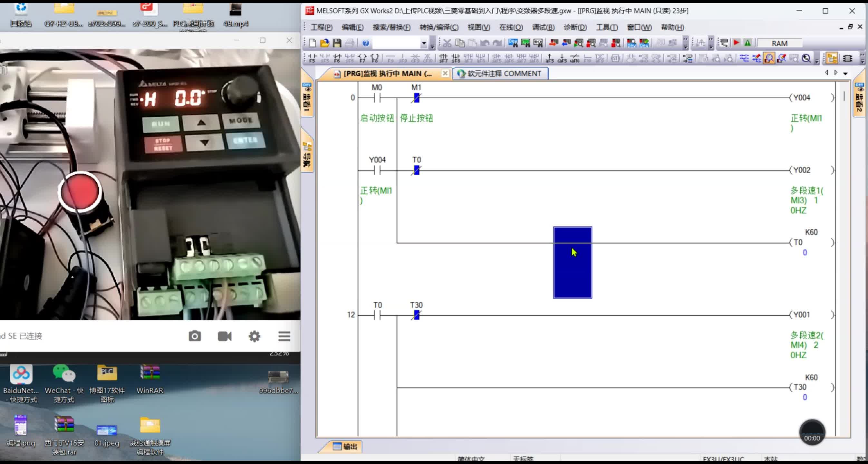Open the 输出 output panel tab

point(345,447)
